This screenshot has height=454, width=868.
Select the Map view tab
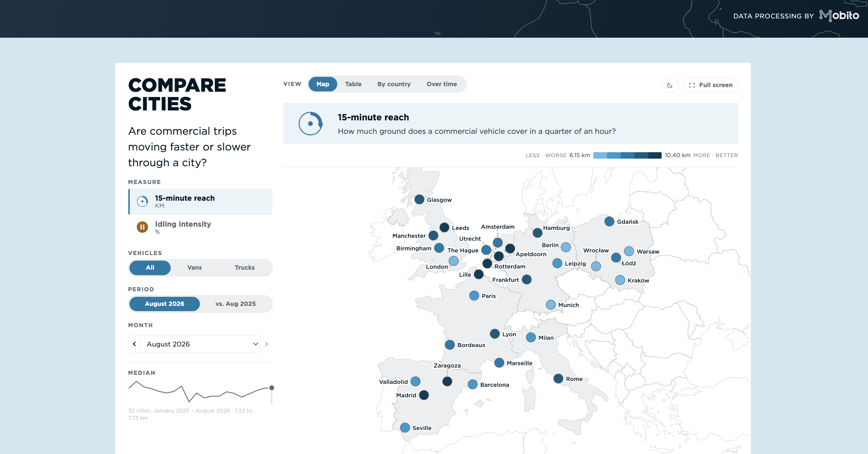pos(322,84)
